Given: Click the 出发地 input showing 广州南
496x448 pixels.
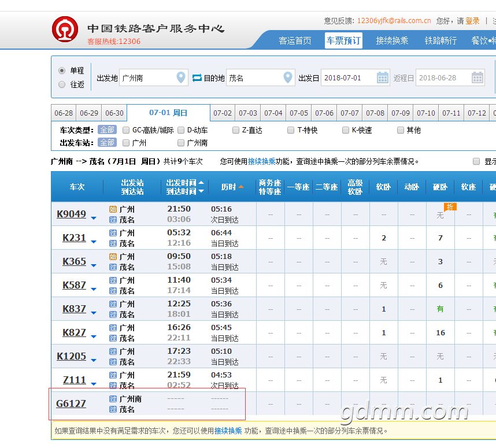Looking at the screenshot, I should click(x=154, y=77).
